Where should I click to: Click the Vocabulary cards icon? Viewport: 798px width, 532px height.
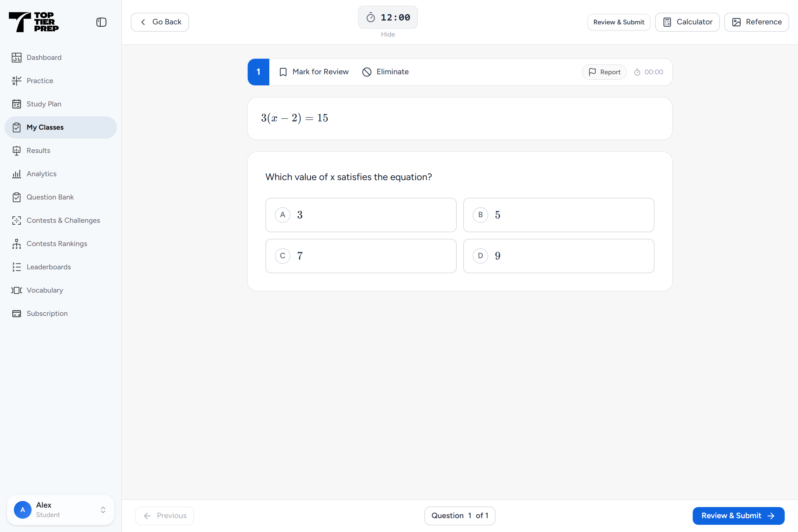click(x=17, y=290)
